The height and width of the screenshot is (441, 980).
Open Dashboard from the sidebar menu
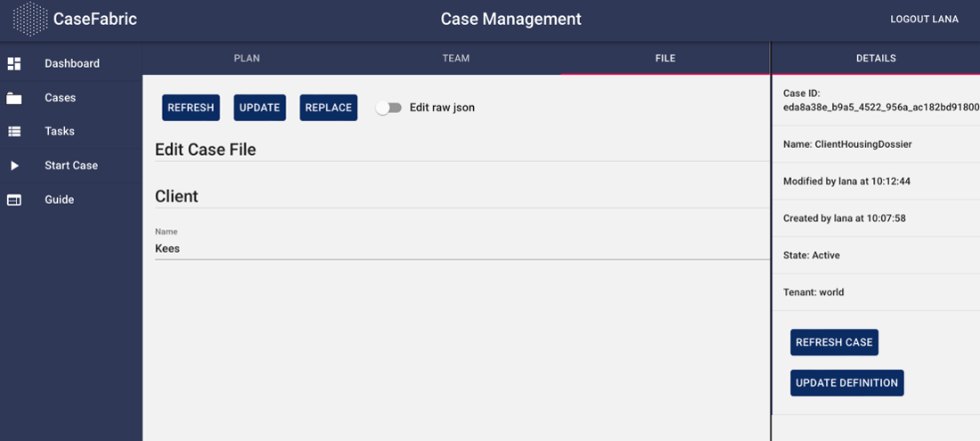pos(72,63)
